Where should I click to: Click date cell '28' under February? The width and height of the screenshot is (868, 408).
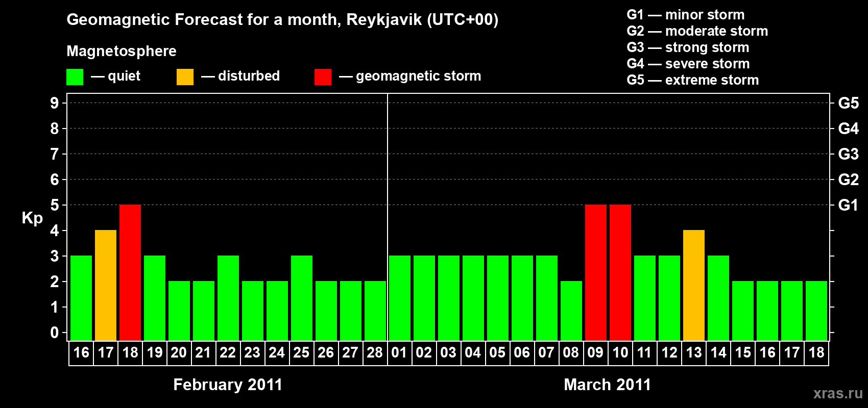pos(375,353)
